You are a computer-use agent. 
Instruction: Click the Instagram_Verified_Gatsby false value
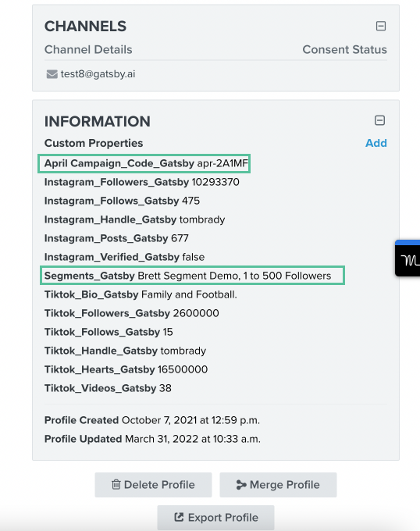pos(194,257)
